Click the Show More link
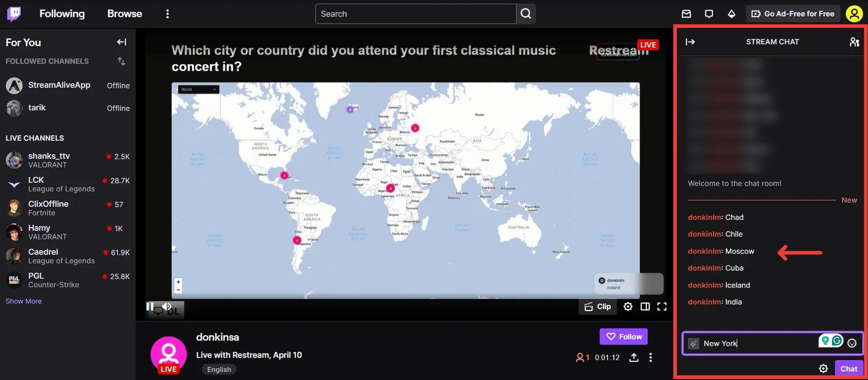The image size is (868, 380). coord(24,301)
